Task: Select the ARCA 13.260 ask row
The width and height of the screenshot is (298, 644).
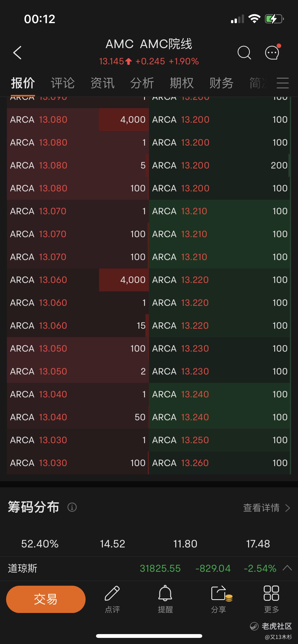Action: 220,463
